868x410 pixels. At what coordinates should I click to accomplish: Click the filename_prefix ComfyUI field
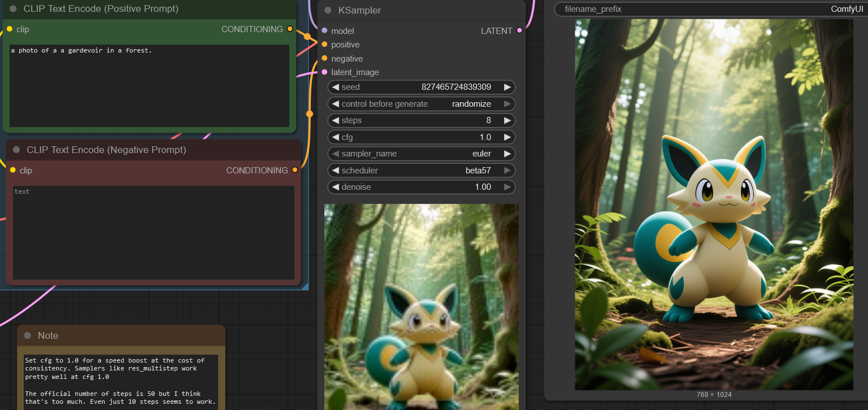pos(711,9)
